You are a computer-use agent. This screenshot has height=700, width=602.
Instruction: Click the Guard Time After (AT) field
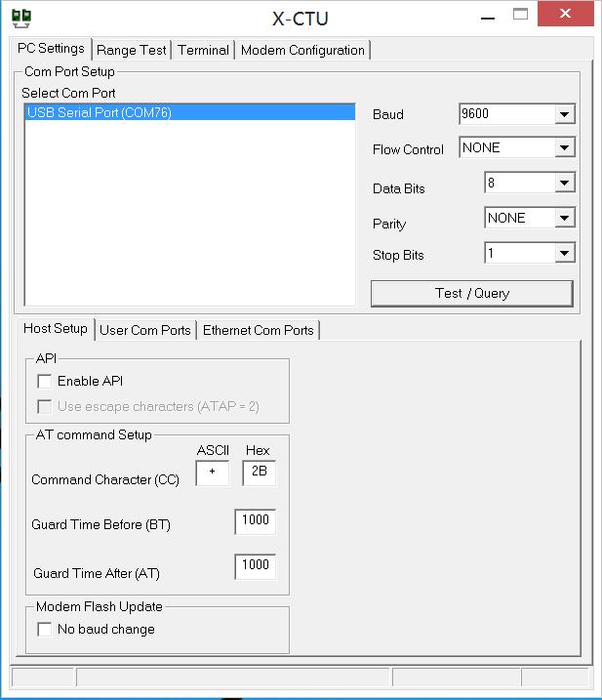click(256, 566)
